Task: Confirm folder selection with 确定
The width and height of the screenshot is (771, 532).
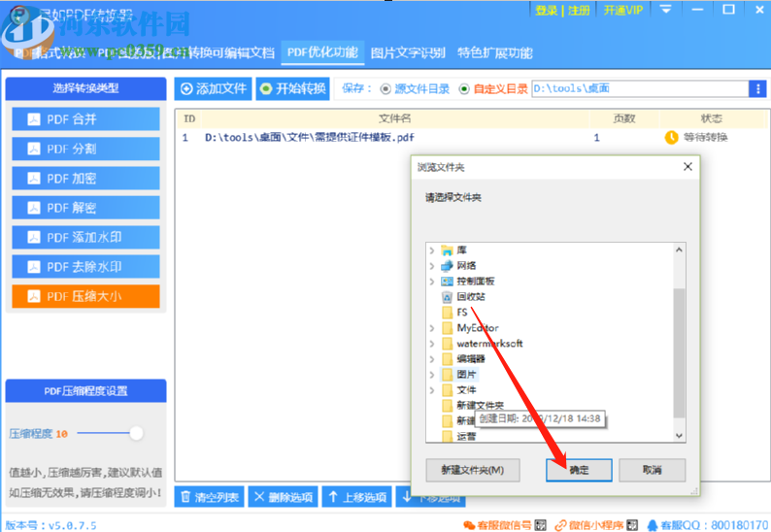Action: (579, 470)
